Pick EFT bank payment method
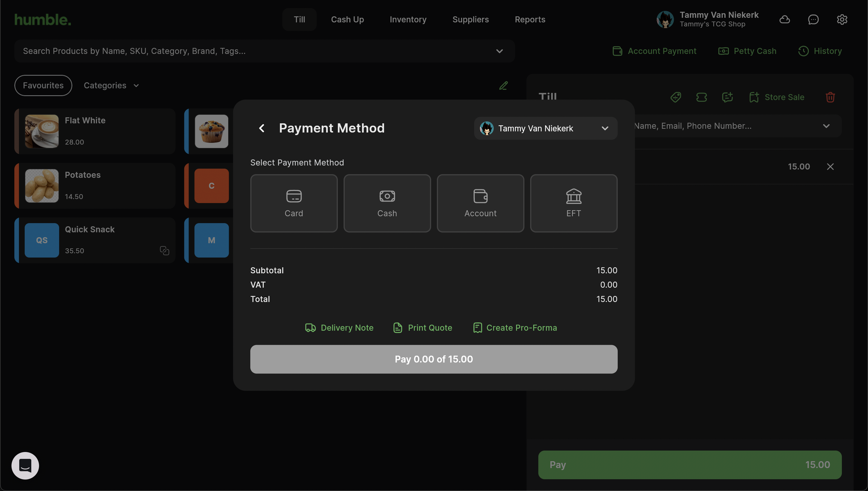The image size is (868, 491). coord(573,203)
